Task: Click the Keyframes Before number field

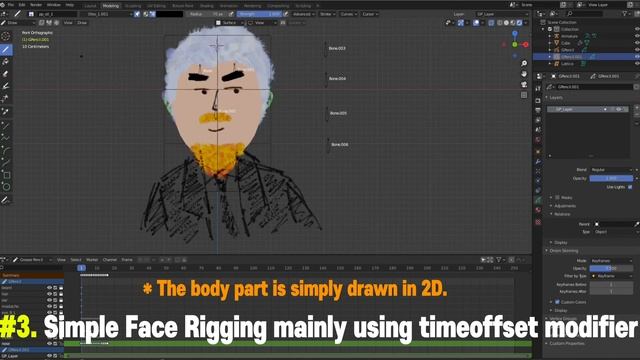Action: tap(611, 284)
